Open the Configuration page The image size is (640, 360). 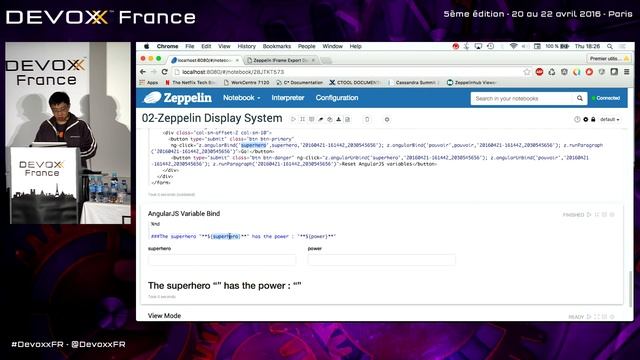(337, 98)
